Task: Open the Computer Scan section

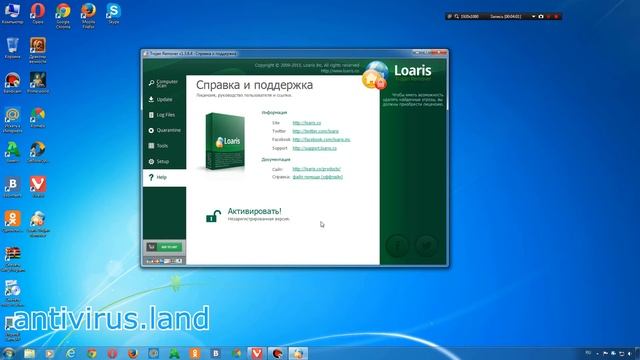Action: [164, 83]
